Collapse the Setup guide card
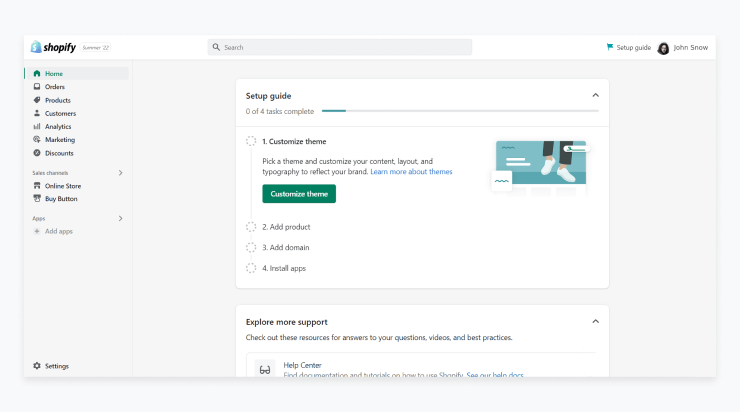 tap(596, 95)
